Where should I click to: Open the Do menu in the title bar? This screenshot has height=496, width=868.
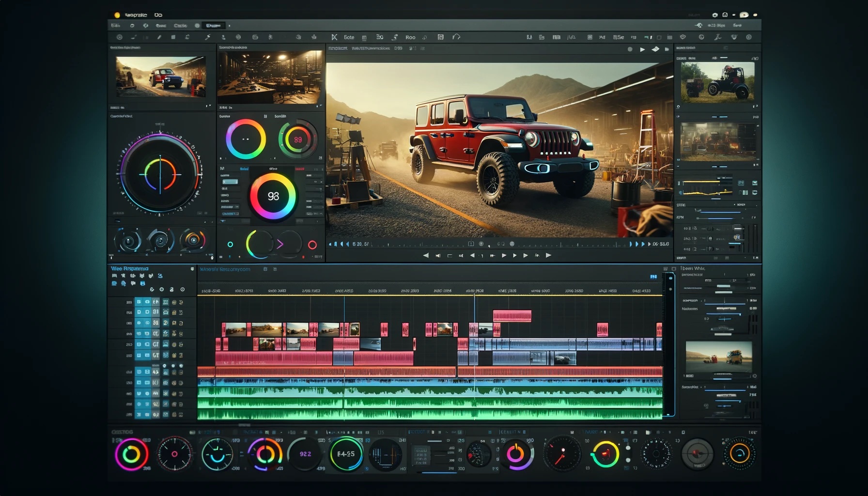[158, 15]
